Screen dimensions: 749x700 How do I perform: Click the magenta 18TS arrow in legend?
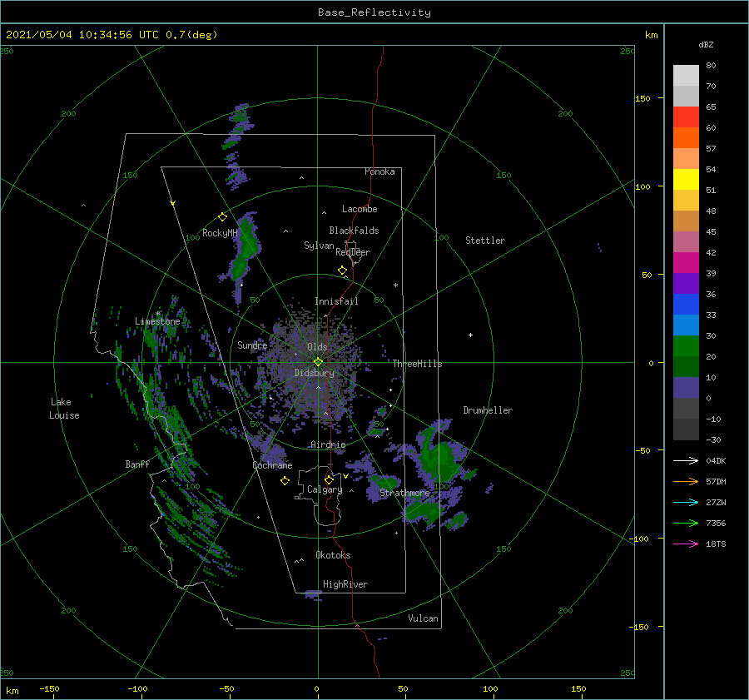tap(686, 544)
